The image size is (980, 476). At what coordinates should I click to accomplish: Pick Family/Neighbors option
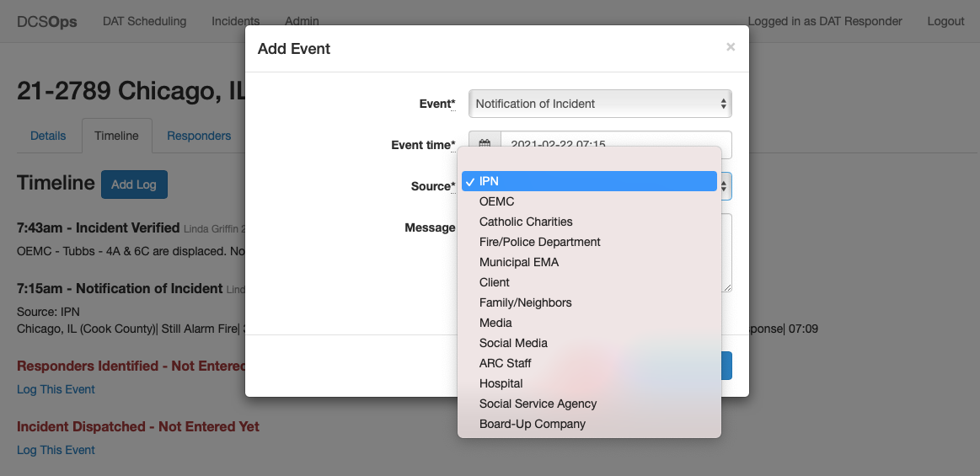pos(589,302)
